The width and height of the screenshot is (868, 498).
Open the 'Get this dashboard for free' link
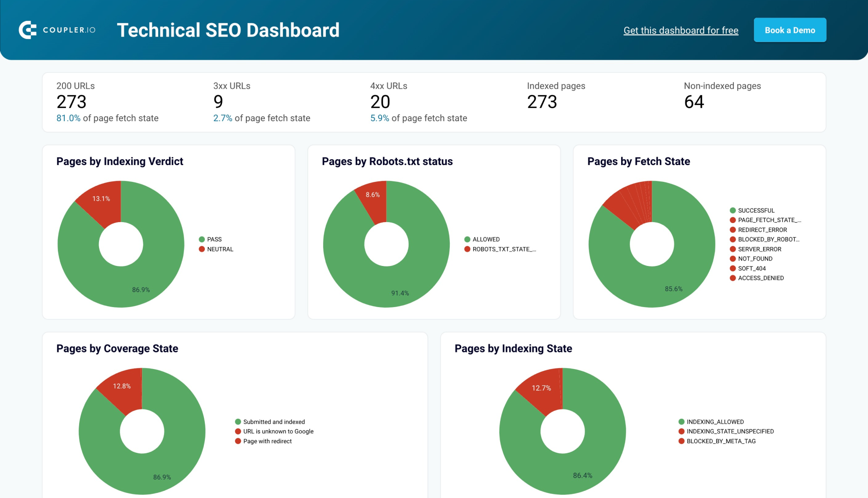[681, 30]
